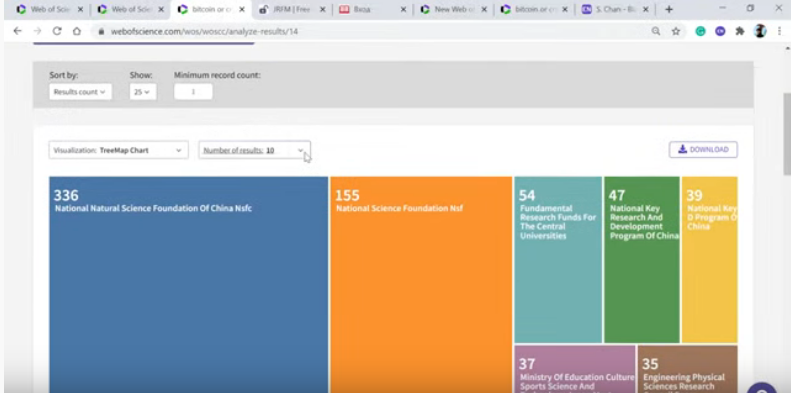Click the DOWNLOAD button
791x393 pixels.
[x=703, y=149]
